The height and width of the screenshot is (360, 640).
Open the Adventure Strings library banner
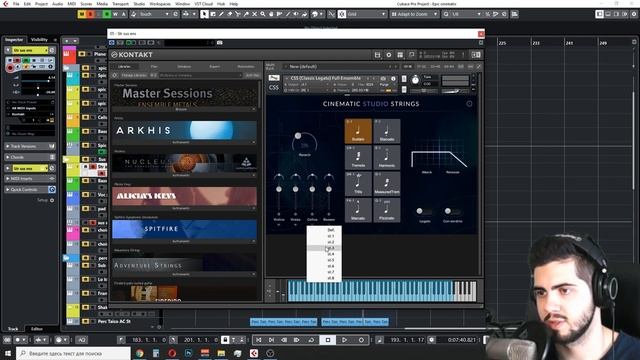(x=184, y=263)
